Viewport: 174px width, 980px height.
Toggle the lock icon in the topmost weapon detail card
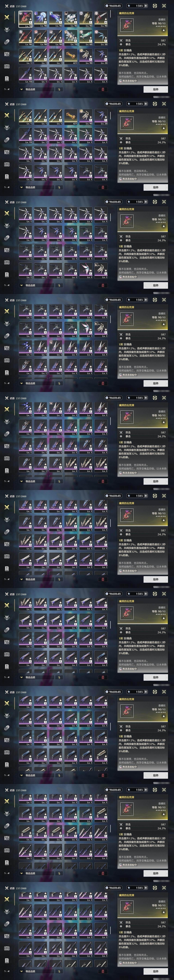pos(163,30)
